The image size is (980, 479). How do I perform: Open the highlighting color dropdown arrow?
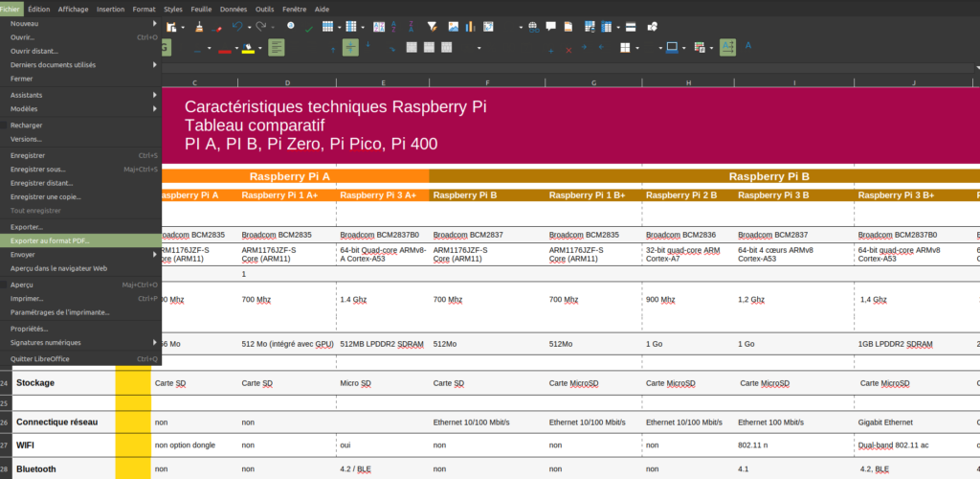pos(260,48)
